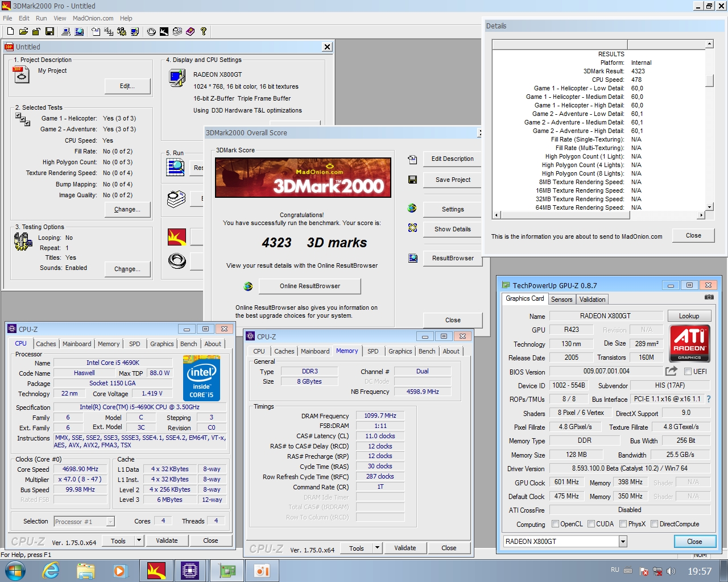Switch to the 3DMark2000 taskbar icon

[156, 571]
